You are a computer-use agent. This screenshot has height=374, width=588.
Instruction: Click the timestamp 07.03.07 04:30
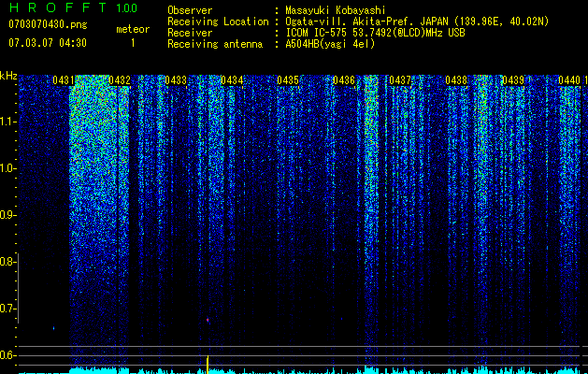pyautogui.click(x=48, y=43)
